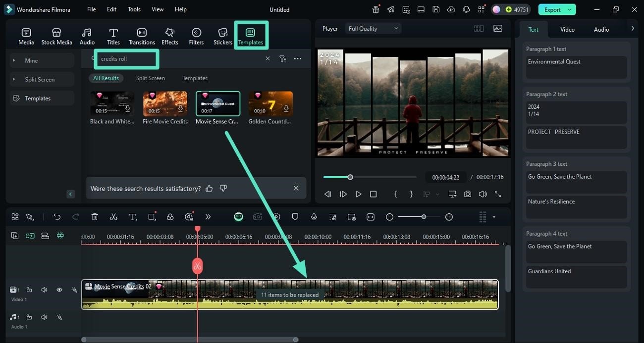Viewport: 644px width, 343px height.
Task: Give thumbs down to search results
Action: coord(223,188)
